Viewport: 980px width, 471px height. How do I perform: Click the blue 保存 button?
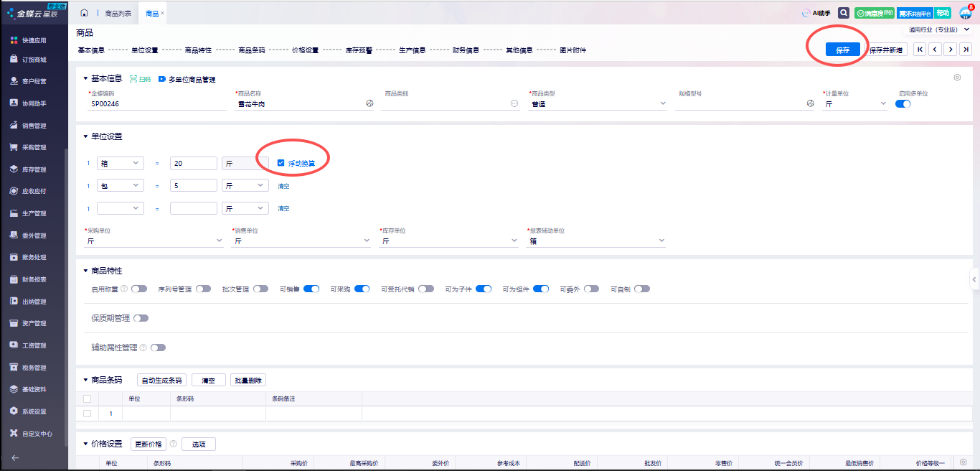click(x=842, y=50)
